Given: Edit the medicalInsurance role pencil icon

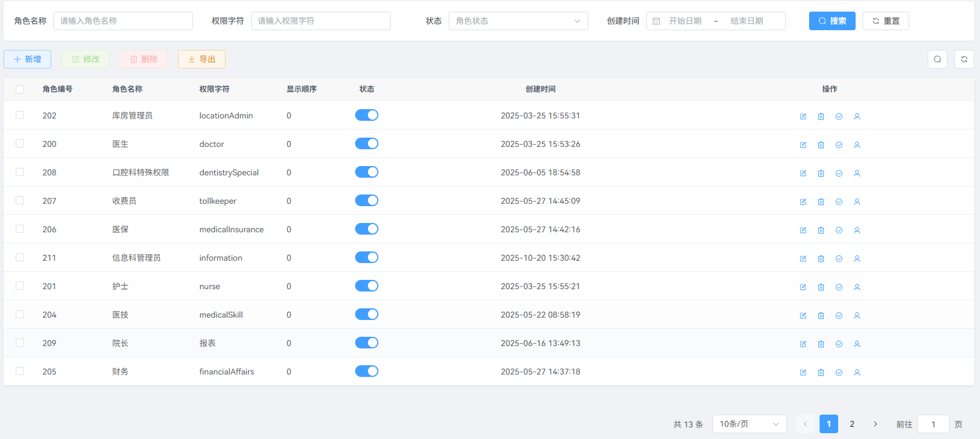Looking at the screenshot, I should (803, 230).
